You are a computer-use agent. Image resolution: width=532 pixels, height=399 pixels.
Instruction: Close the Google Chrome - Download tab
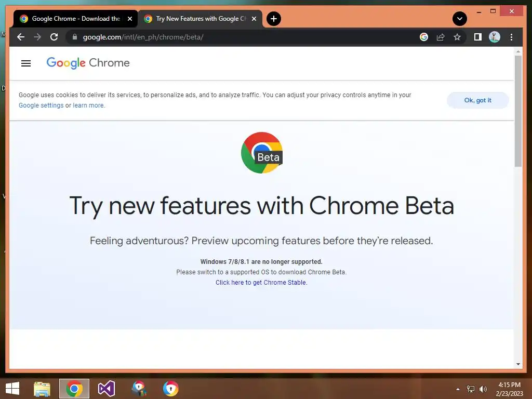pyautogui.click(x=129, y=19)
